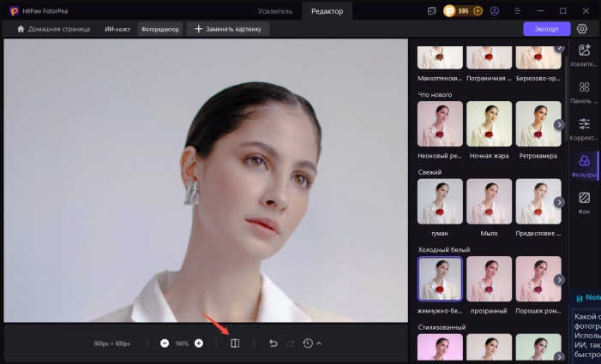This screenshot has height=364, width=601.
Task: Expand more filters in Что нового row
Action: 559,124
